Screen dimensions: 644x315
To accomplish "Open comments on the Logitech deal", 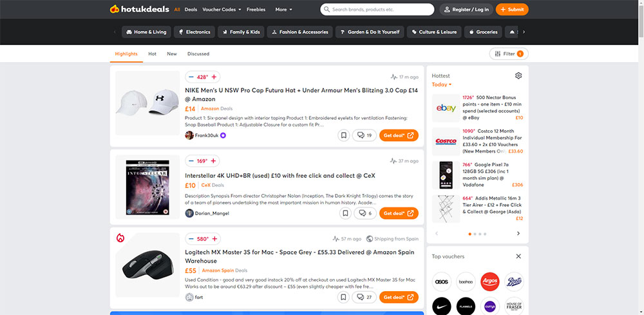I will pyautogui.click(x=365, y=297).
